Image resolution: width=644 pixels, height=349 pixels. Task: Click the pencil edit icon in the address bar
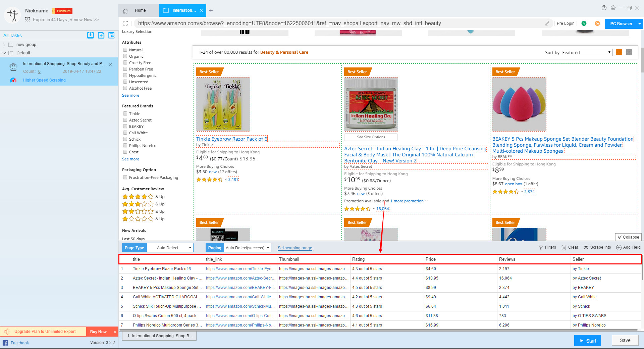click(x=547, y=23)
